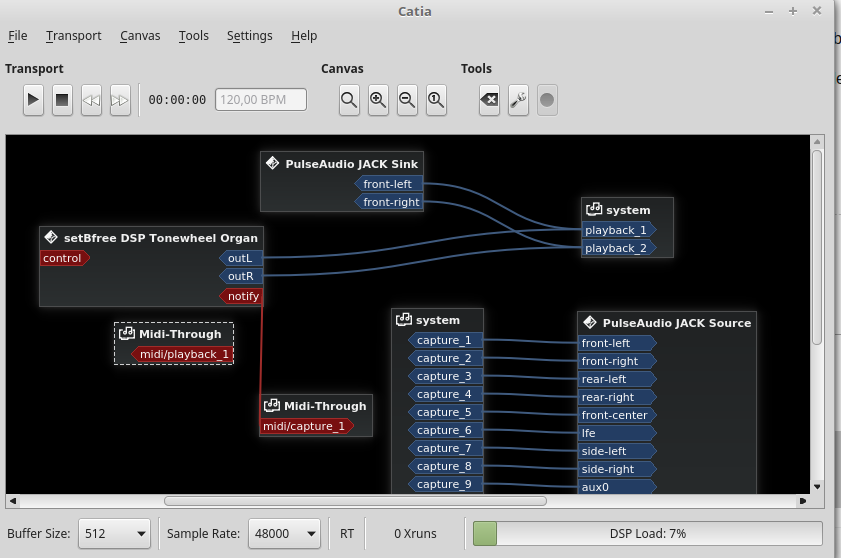Click the canvas zoom in icon
The width and height of the screenshot is (841, 558).
pos(378,100)
